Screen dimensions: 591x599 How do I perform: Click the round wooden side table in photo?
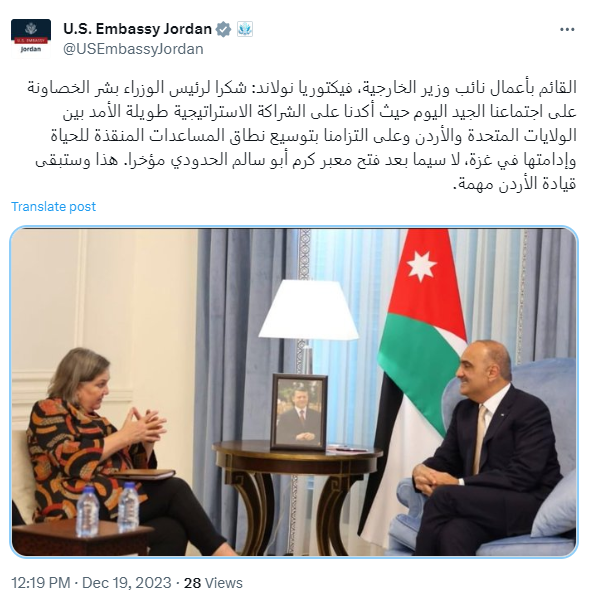click(x=298, y=497)
